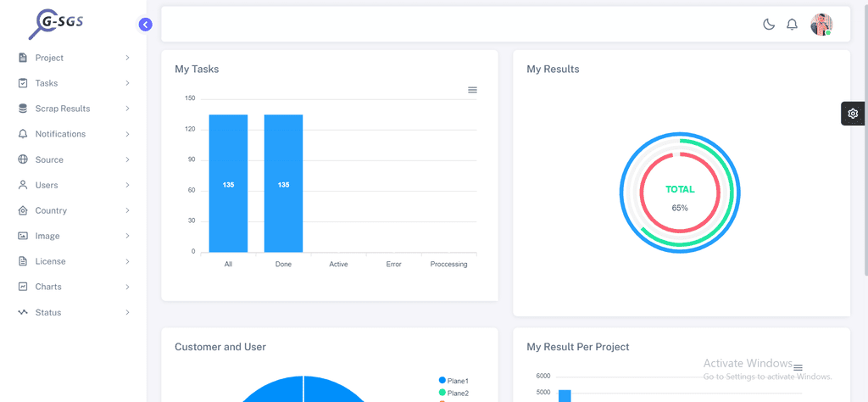Expand the Source menu chevron
This screenshot has height=402, width=868.
[127, 159]
